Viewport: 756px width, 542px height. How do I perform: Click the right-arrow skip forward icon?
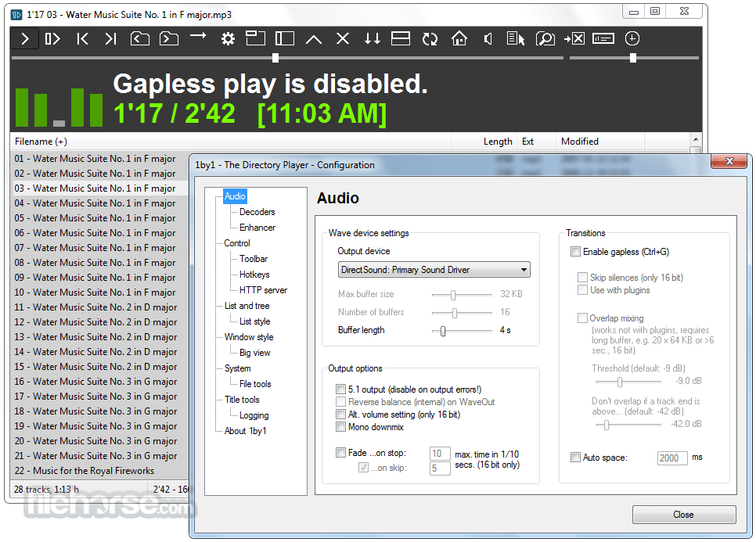click(198, 36)
